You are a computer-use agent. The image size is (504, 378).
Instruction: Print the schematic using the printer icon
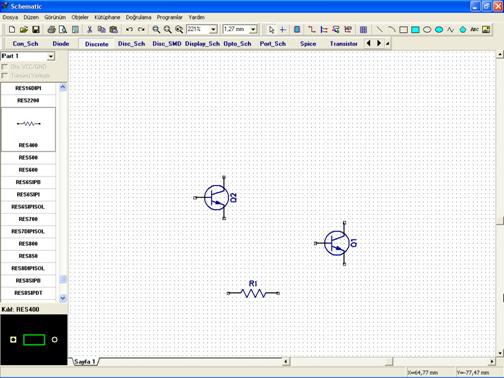click(51, 30)
